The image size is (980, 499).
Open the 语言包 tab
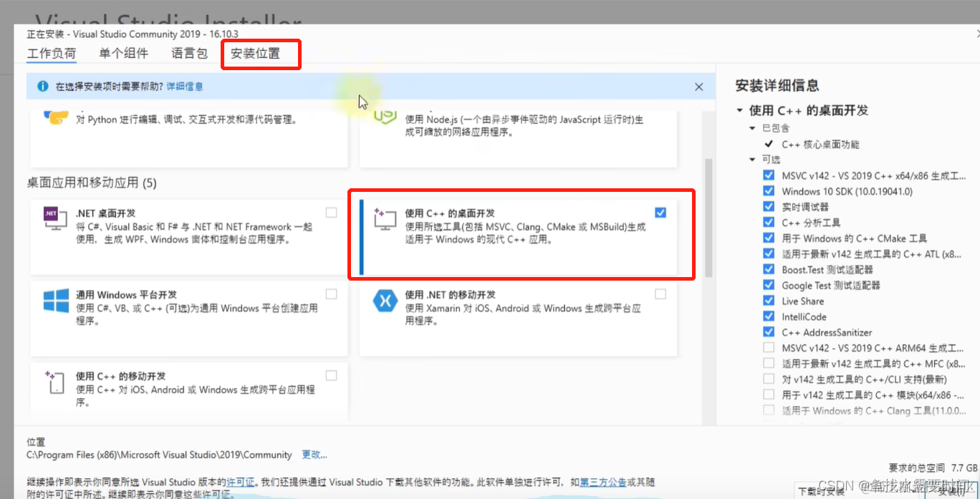pos(188,53)
